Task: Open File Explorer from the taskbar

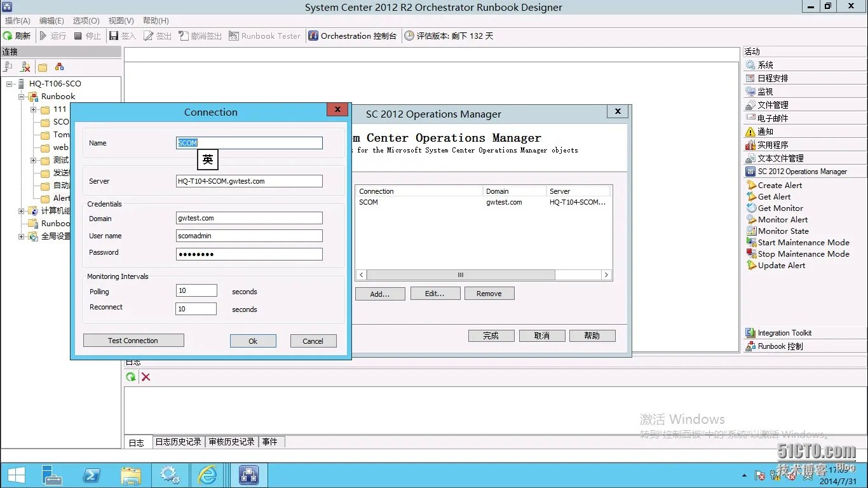Action: [x=131, y=475]
